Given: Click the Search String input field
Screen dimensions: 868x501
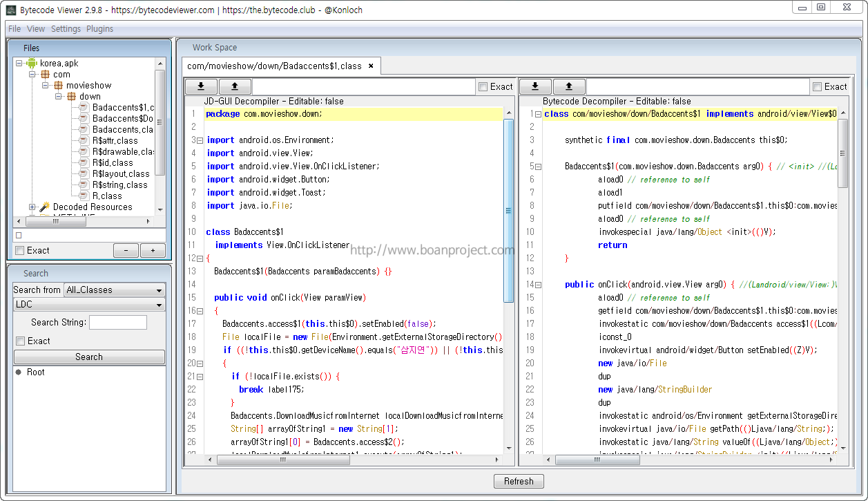Looking at the screenshot, I should point(118,323).
